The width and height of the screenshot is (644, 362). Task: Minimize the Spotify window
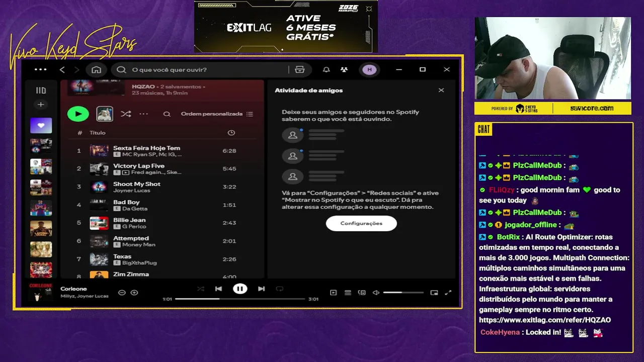coord(399,70)
